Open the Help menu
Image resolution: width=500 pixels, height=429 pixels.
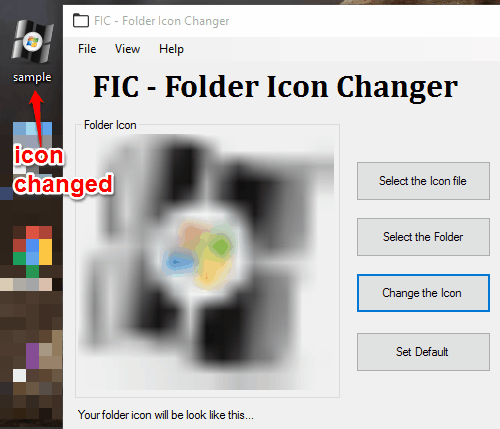tap(171, 49)
